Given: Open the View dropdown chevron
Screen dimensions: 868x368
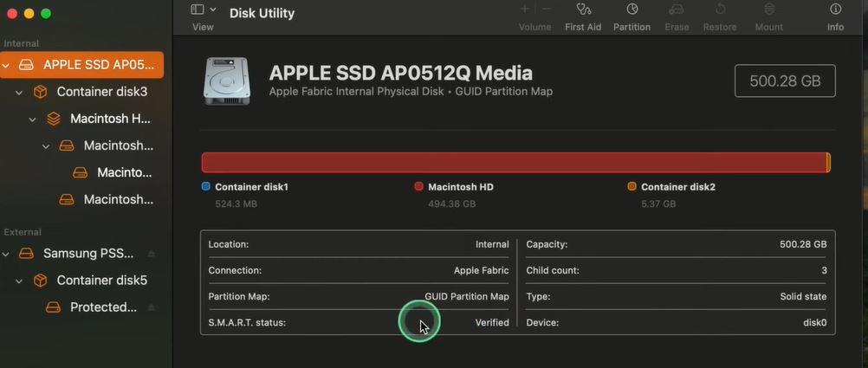Looking at the screenshot, I should coord(213,10).
